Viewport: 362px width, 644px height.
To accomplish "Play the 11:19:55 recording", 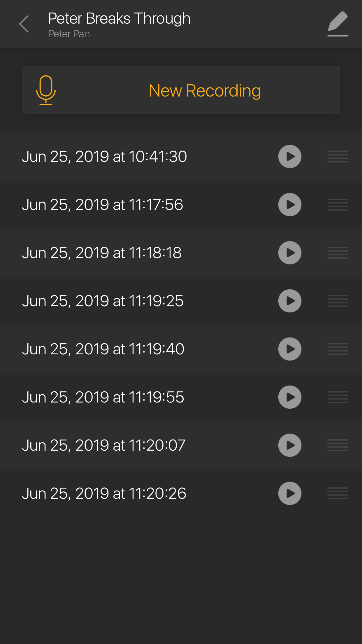I will pyautogui.click(x=290, y=397).
